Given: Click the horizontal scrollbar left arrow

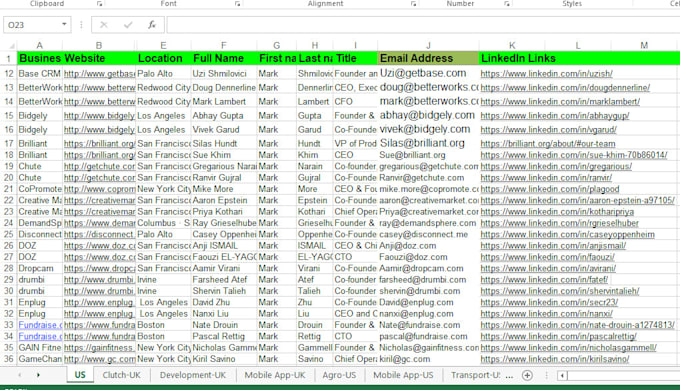Looking at the screenshot, I should coord(562,375).
